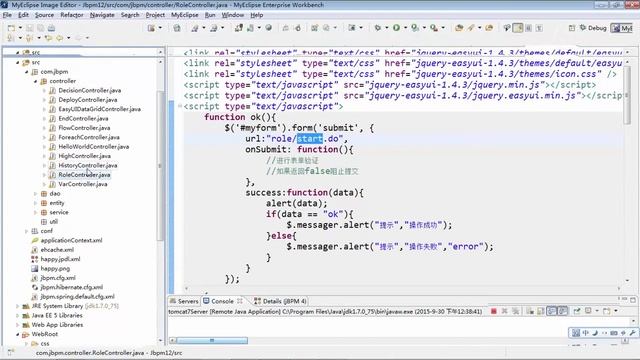The width and height of the screenshot is (640, 360).
Task: Click the Run Last Tool icon
Action: tap(415, 28)
